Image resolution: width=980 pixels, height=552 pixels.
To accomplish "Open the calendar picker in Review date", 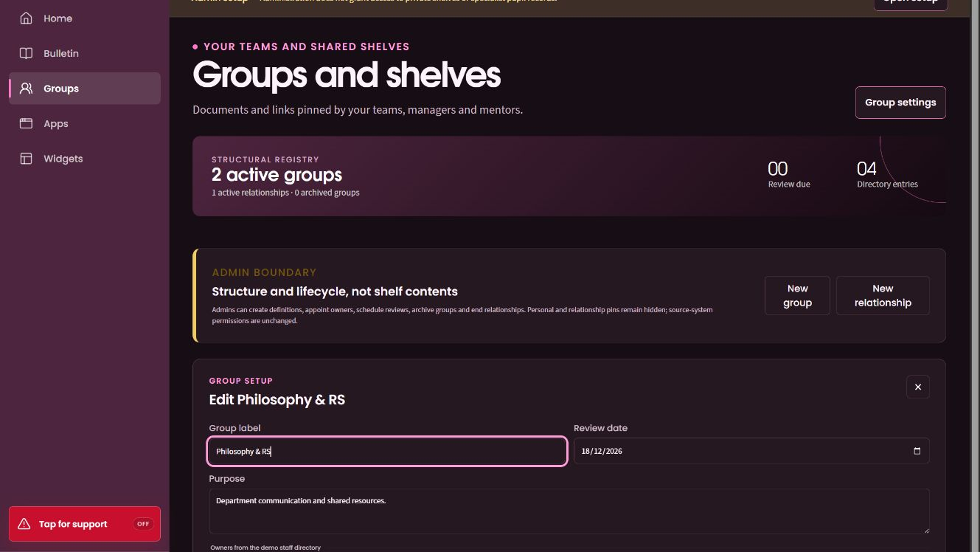I will point(917,451).
